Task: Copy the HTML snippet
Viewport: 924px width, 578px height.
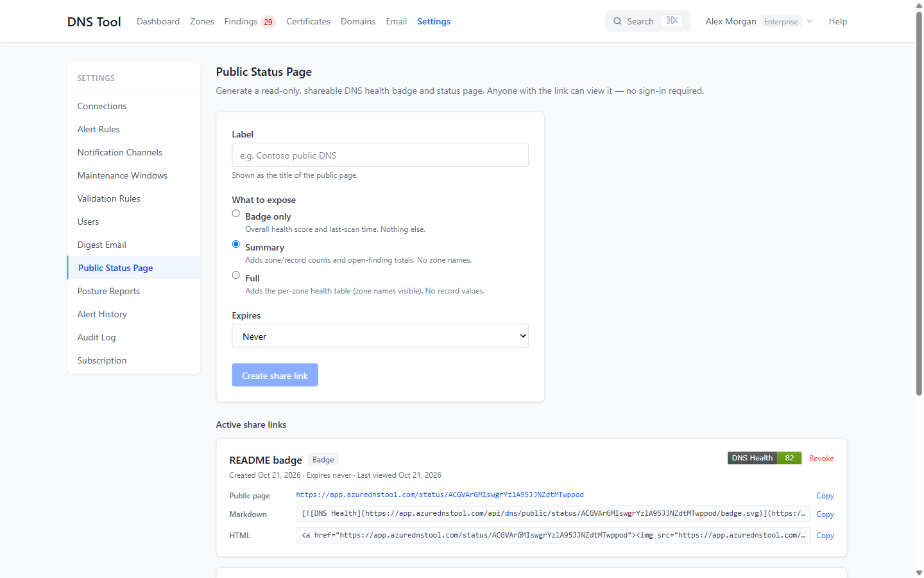Action: click(825, 536)
